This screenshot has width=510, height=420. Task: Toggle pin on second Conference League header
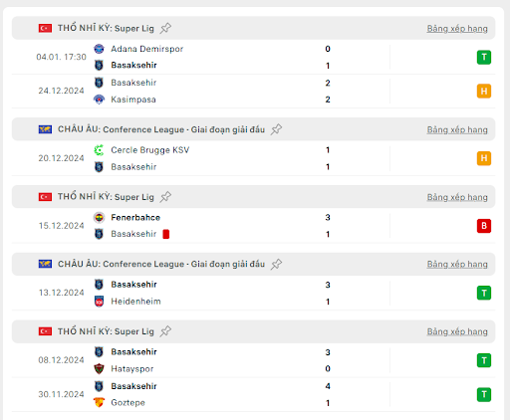[x=276, y=264]
